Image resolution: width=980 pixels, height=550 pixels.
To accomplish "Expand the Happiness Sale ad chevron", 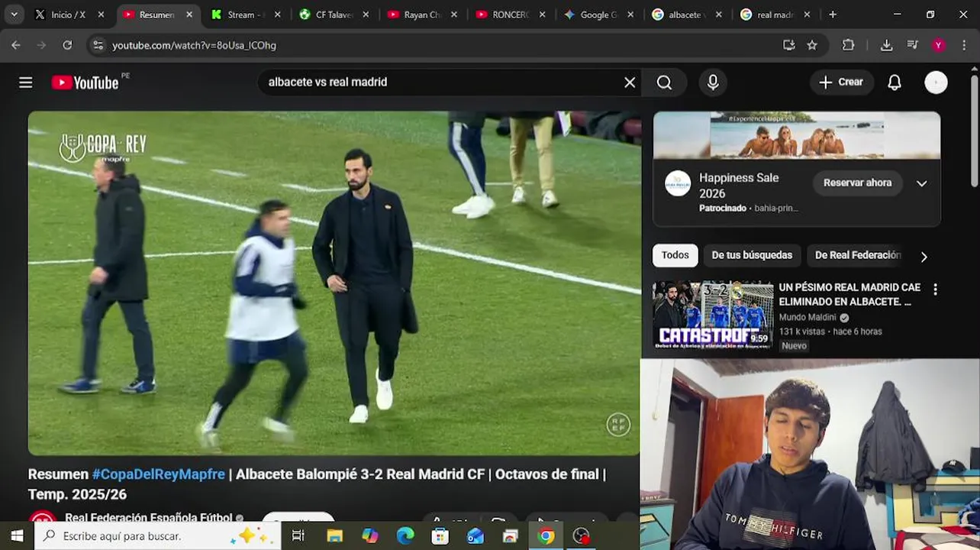I will pyautogui.click(x=921, y=183).
